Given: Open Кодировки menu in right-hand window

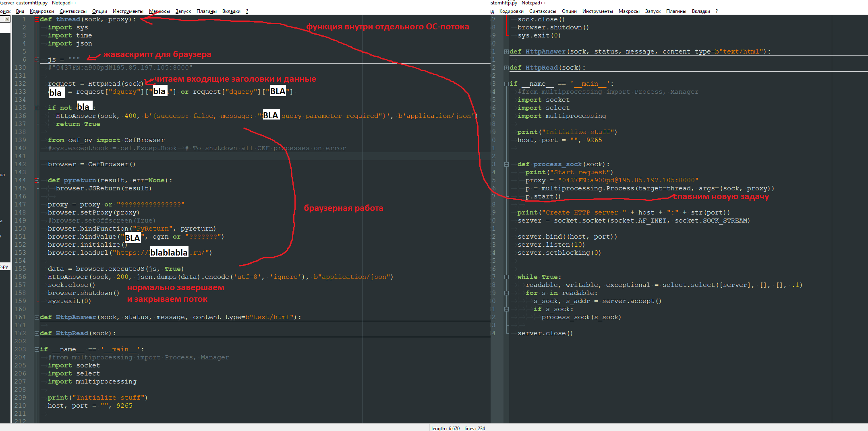Looking at the screenshot, I should click(512, 11).
